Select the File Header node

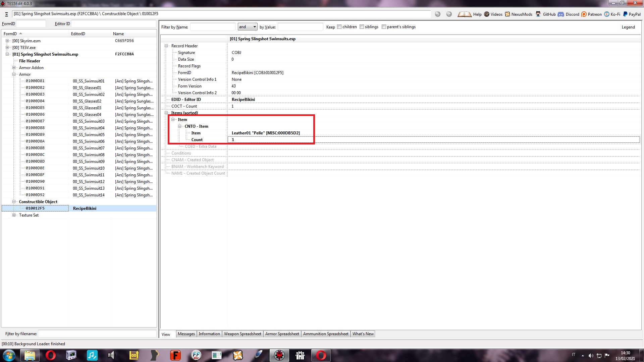coord(30,61)
